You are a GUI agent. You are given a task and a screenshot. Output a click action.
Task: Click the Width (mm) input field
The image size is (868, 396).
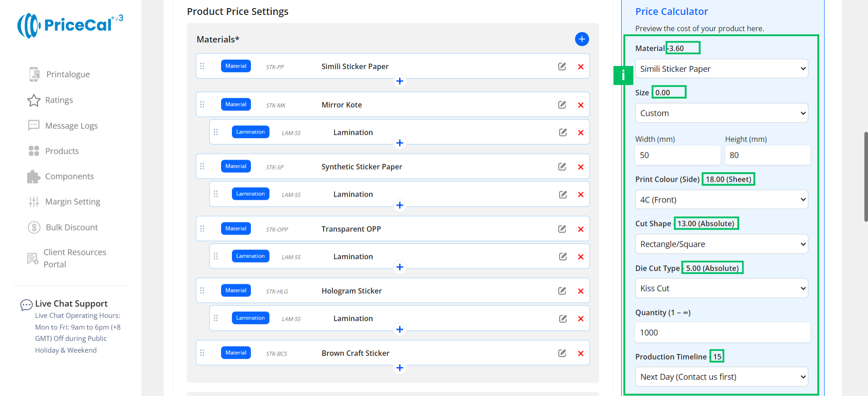click(x=677, y=155)
